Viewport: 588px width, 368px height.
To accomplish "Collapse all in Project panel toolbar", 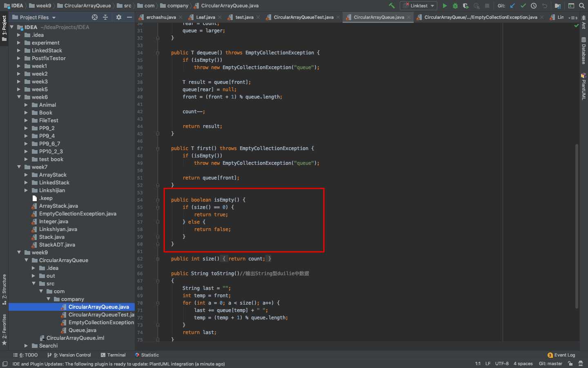I will (x=105, y=17).
